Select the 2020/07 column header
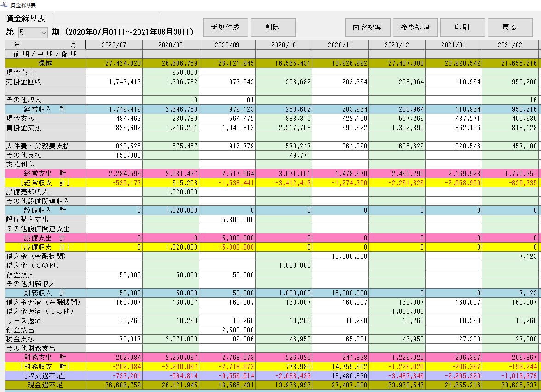541x392 pixels. pos(114,45)
